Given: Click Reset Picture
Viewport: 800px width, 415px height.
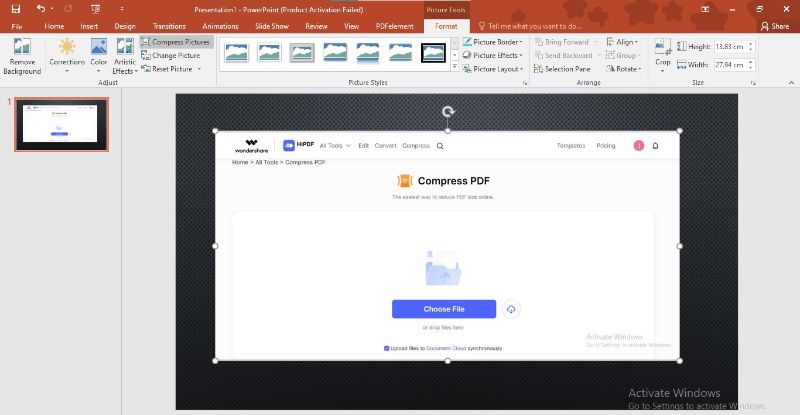Looking at the screenshot, I should 167,68.
